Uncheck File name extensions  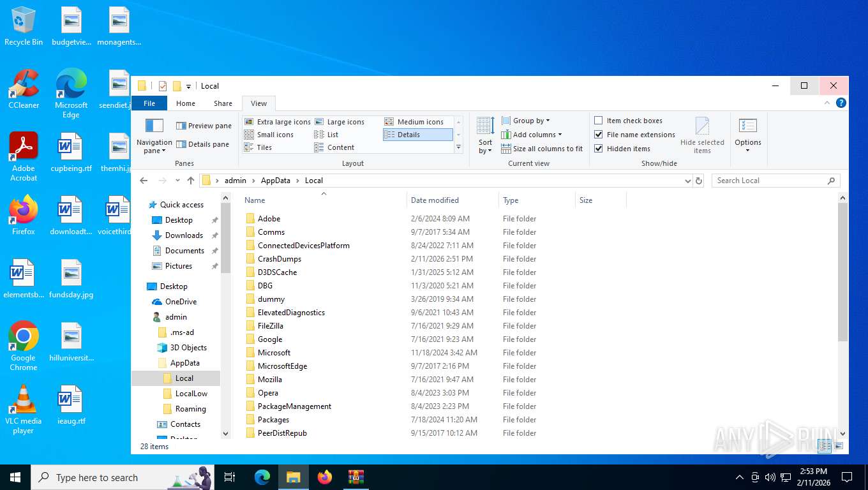coord(598,135)
